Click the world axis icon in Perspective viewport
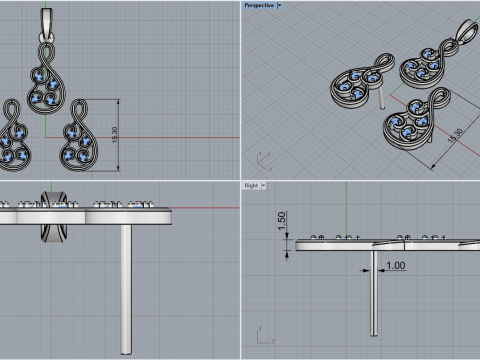Image resolution: width=480 pixels, height=360 pixels. (x=264, y=161)
